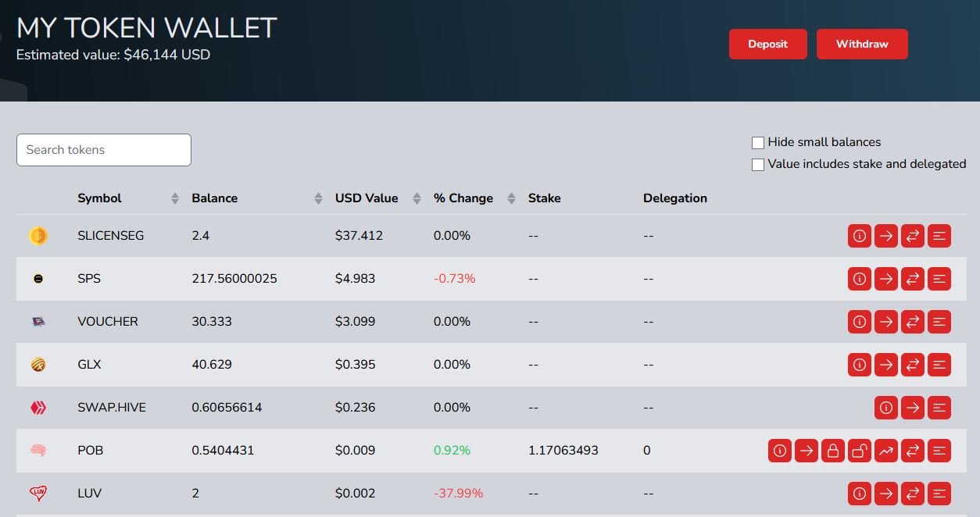Click the Stake column header
The width and height of the screenshot is (980, 517).
tap(545, 198)
